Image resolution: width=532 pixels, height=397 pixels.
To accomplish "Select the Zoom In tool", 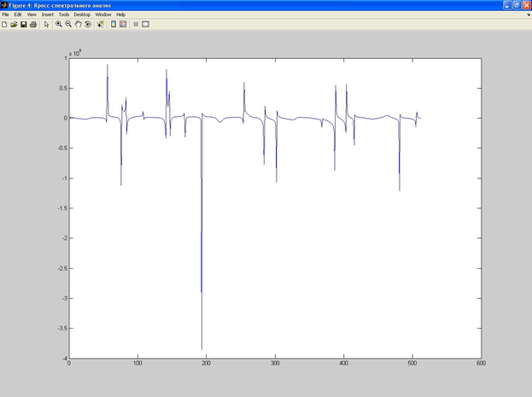I will (59, 25).
